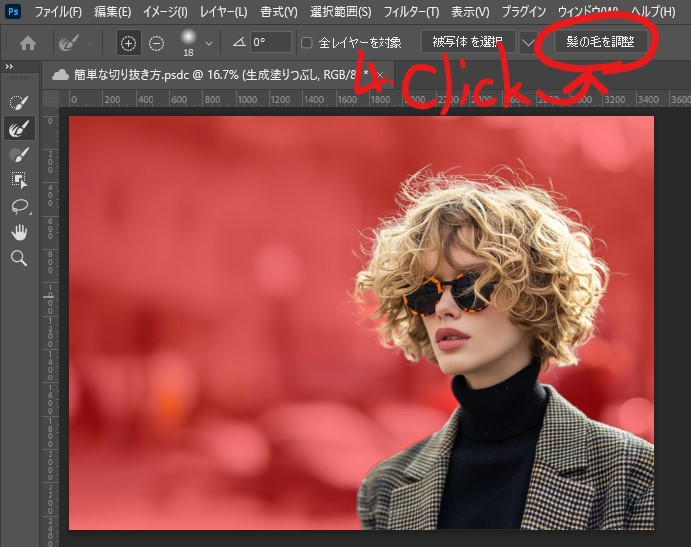
Task: Select the 簡単な切り抜き方.psdc document tab
Action: 216,75
